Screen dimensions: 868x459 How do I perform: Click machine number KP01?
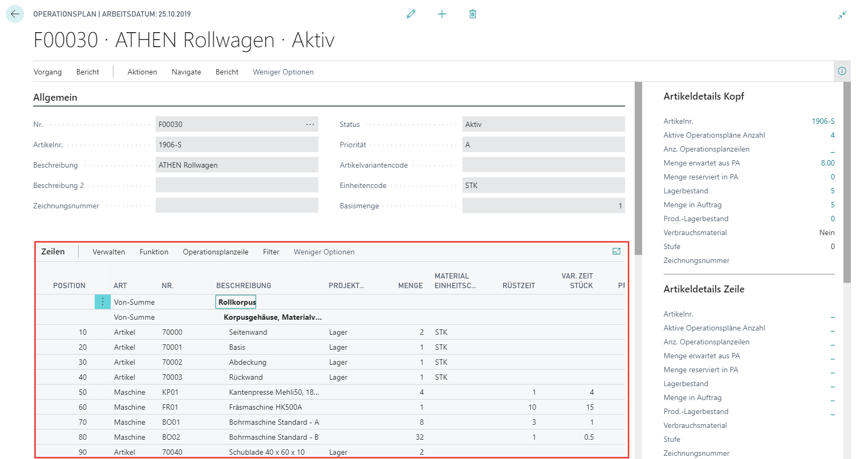[170, 392]
